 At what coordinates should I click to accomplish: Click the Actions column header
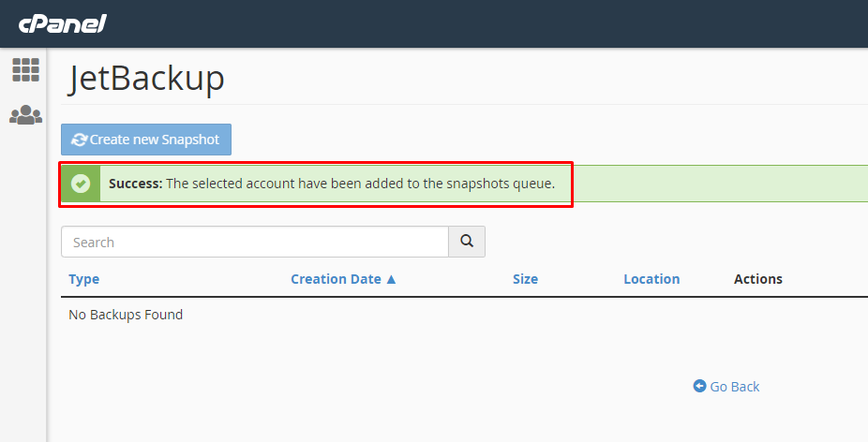(x=757, y=279)
